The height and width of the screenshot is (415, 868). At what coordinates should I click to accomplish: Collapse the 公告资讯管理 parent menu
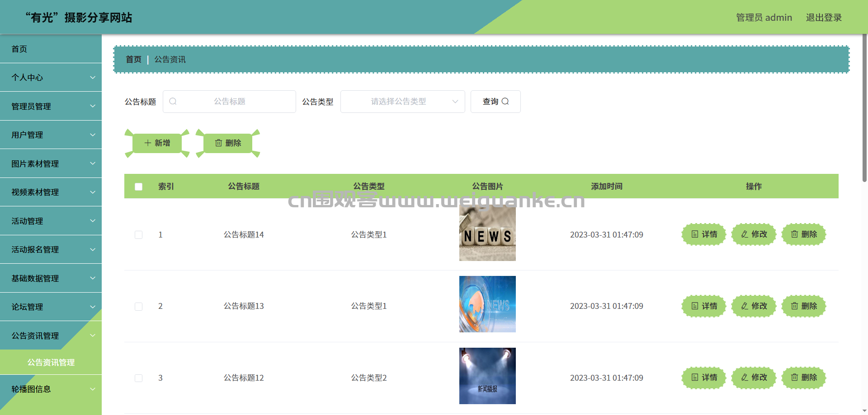point(51,336)
